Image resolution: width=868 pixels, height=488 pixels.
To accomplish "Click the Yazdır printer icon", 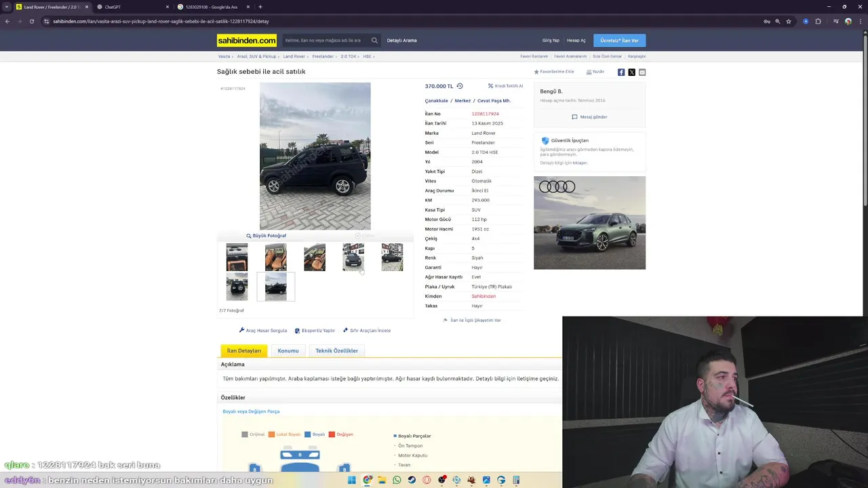I will (589, 72).
